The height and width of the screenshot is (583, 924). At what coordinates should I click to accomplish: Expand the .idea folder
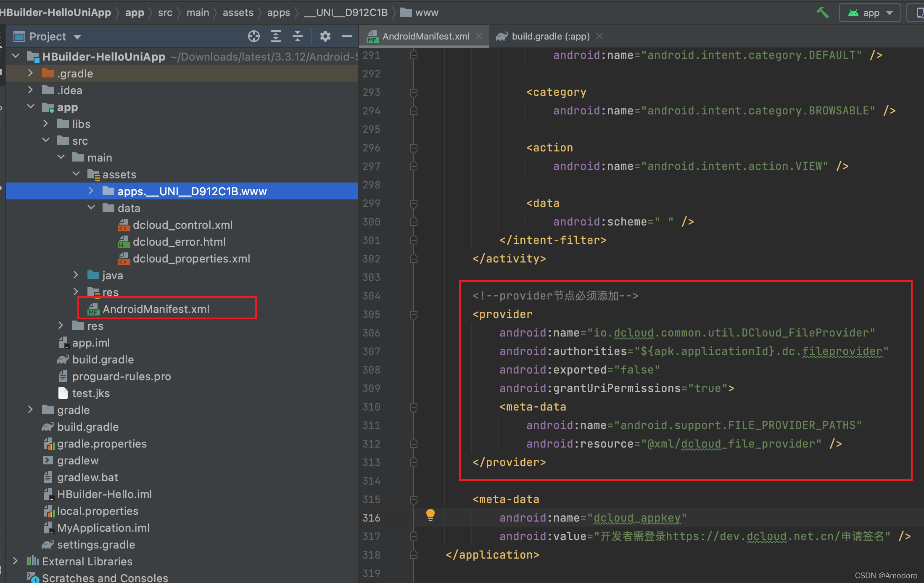pyautogui.click(x=30, y=90)
